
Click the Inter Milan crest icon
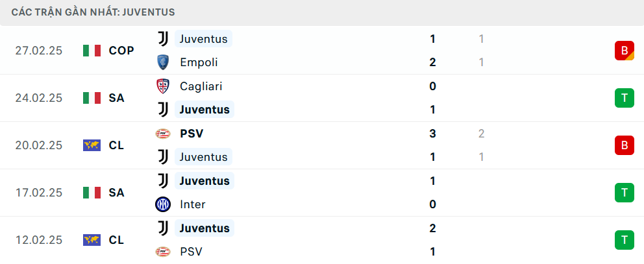[163, 204]
